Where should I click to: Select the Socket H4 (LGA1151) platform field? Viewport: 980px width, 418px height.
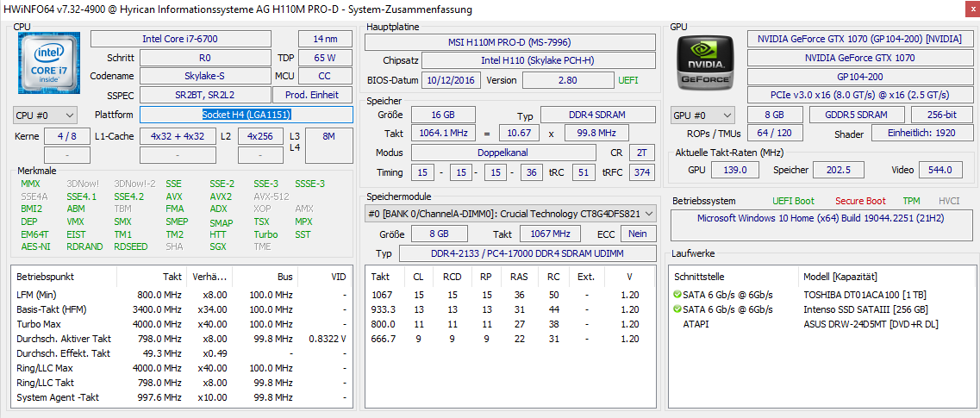tap(247, 115)
